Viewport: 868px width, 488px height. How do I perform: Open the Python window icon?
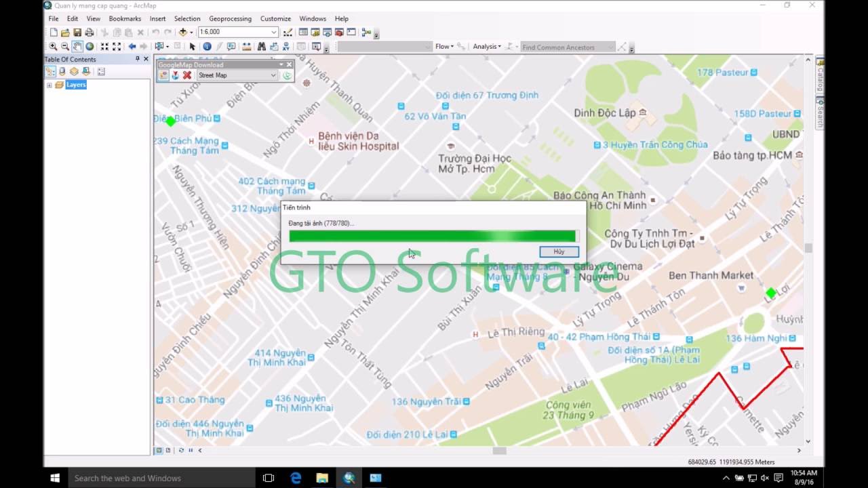pos(351,32)
